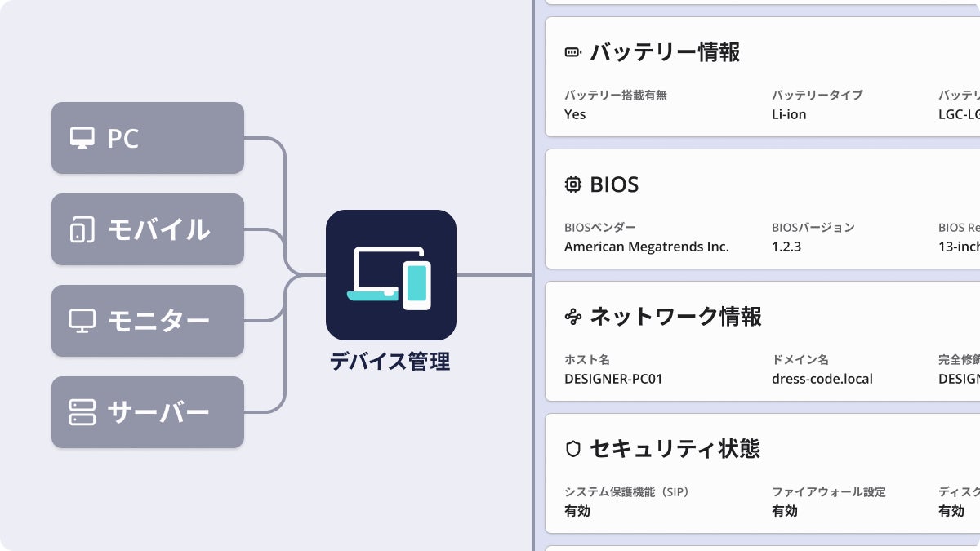Open the サーバー category label
980x551 pixels.
pyautogui.click(x=158, y=412)
